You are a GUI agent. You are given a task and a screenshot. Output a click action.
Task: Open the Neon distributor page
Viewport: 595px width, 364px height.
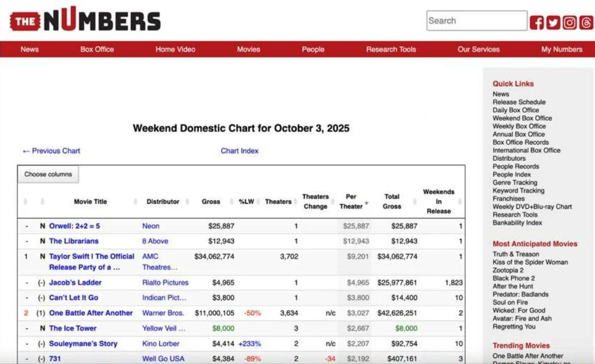pyautogui.click(x=150, y=226)
